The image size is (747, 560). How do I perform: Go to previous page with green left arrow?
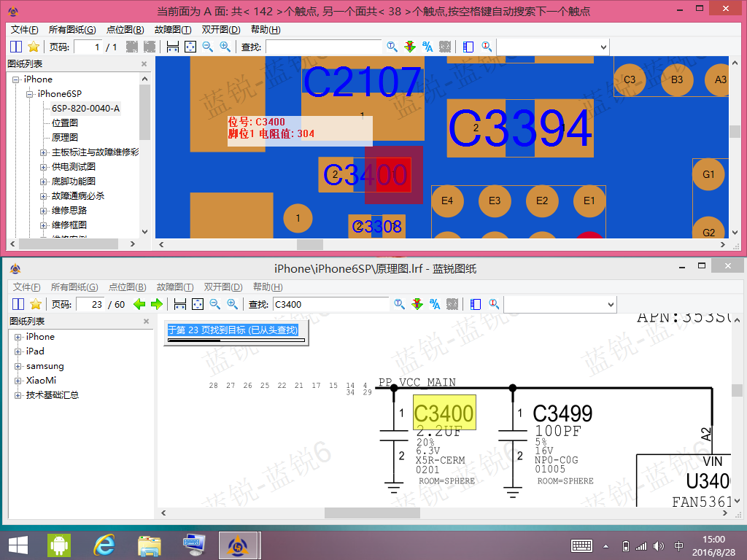pyautogui.click(x=139, y=304)
